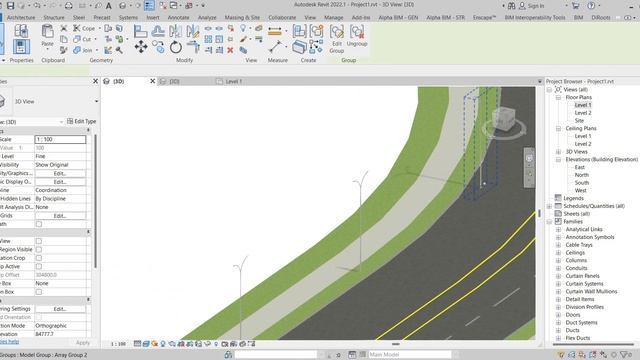Expand the Curtain Panels family node
Image resolution: width=640 pixels, height=360 pixels.
tap(558, 276)
